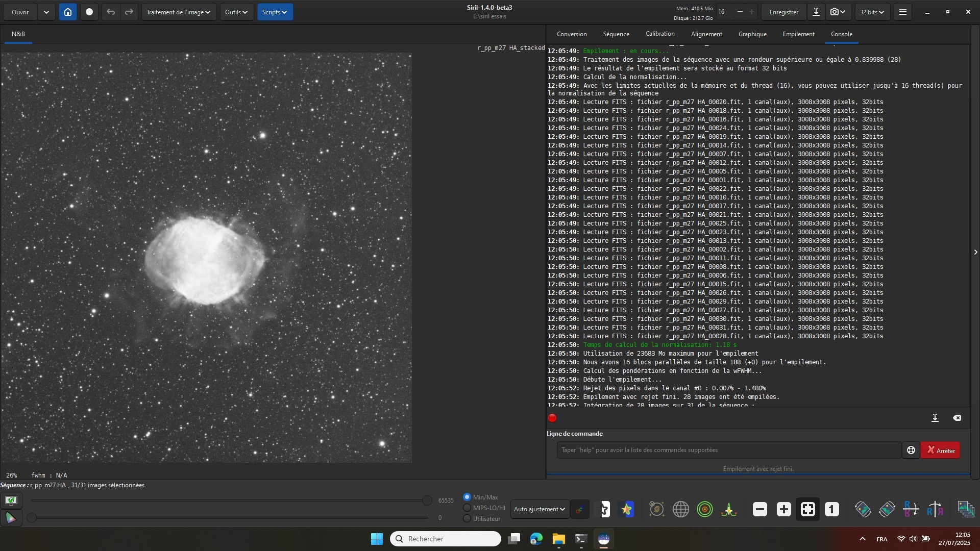Undo the last operation
Screen dimensions: 980x551
[111, 12]
